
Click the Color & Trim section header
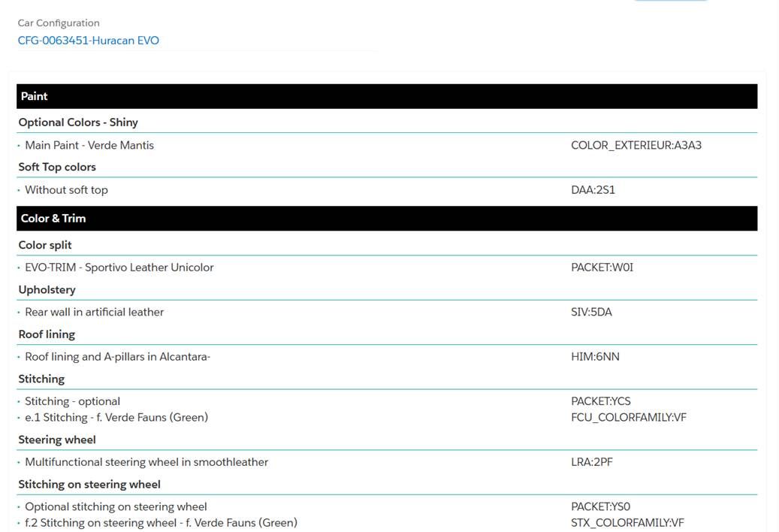coord(53,219)
